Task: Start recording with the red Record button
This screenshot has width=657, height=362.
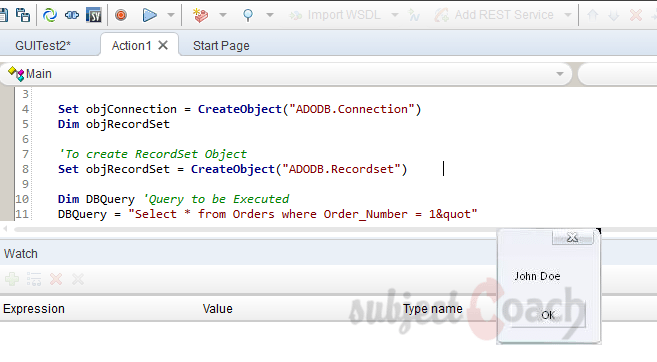Action: (x=121, y=16)
